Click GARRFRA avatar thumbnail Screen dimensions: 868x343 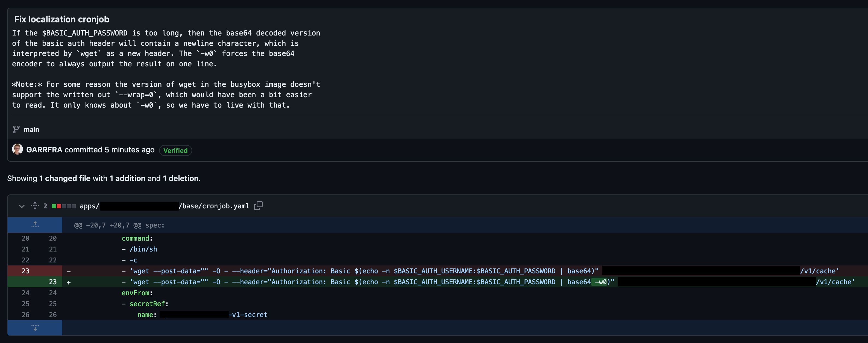[x=17, y=149]
